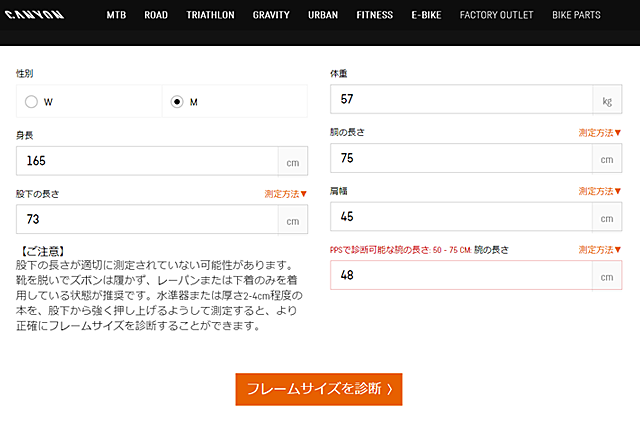
Task: Open the ROAD menu
Action: (x=155, y=16)
